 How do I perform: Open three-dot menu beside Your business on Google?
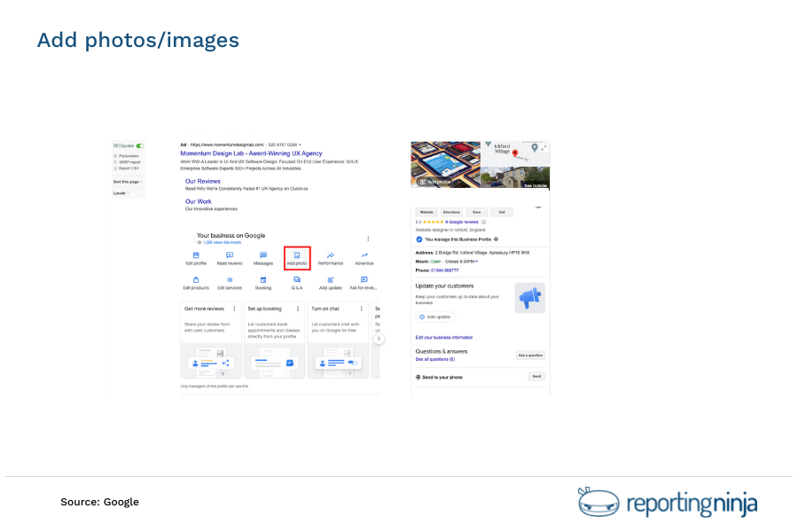368,239
